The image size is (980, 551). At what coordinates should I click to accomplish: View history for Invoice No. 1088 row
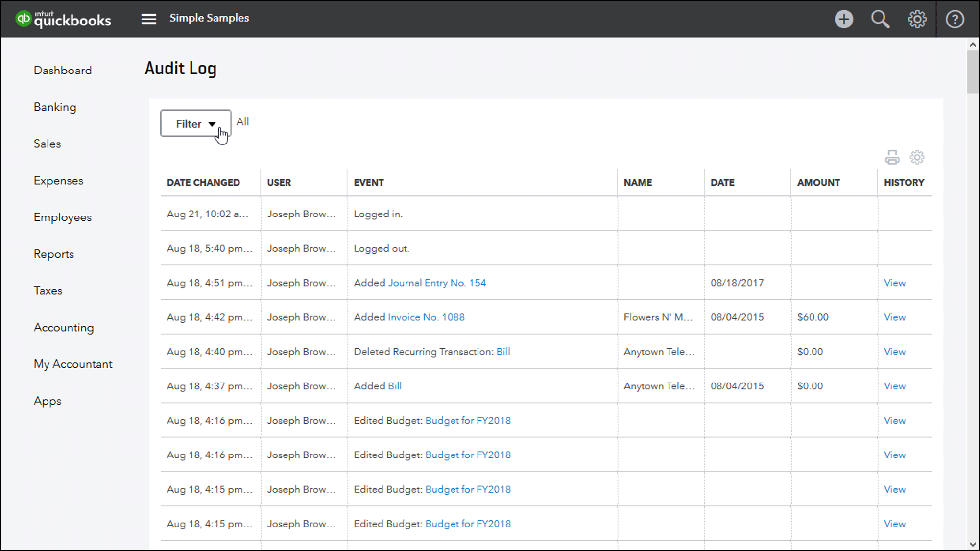point(894,317)
